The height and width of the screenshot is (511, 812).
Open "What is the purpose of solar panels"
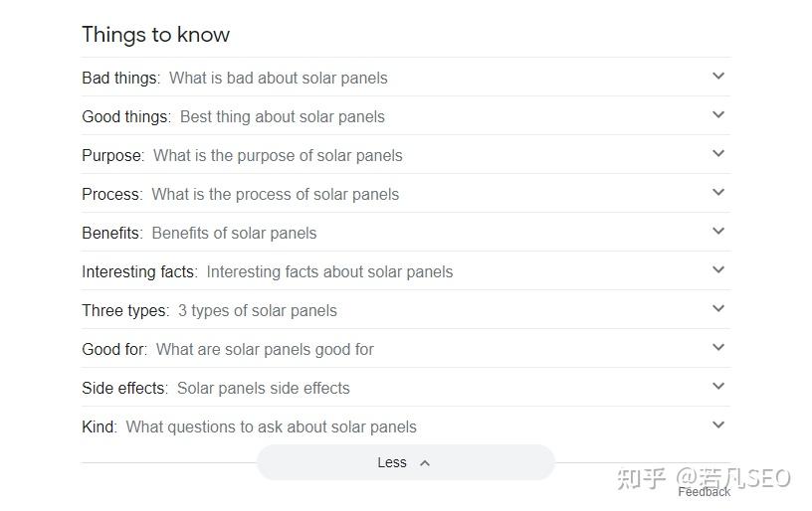point(278,155)
